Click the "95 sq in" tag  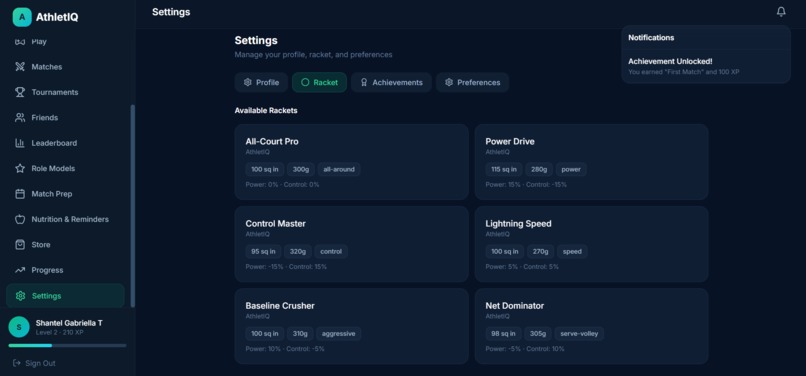pyautogui.click(x=263, y=252)
